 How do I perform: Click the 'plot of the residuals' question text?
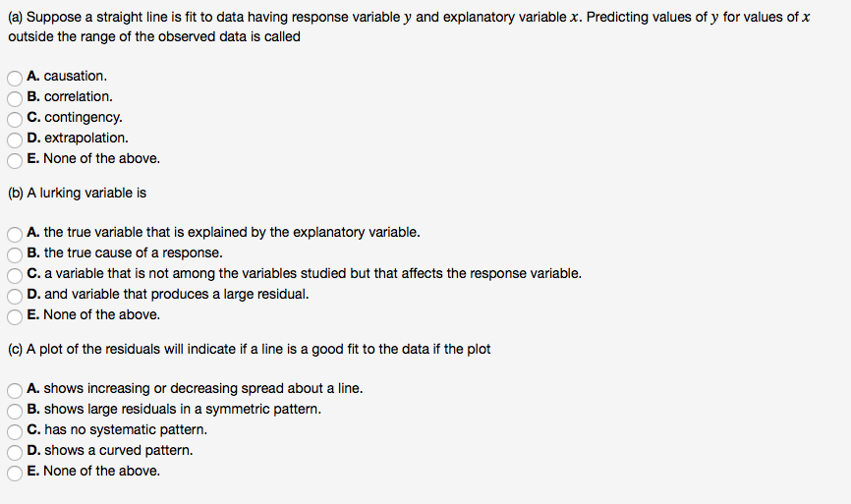250,349
